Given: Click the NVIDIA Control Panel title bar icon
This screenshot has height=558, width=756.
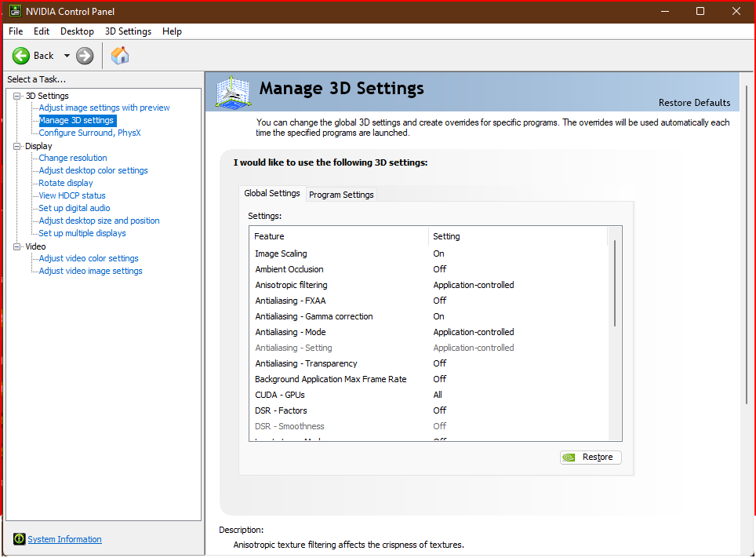Looking at the screenshot, I should 14,11.
